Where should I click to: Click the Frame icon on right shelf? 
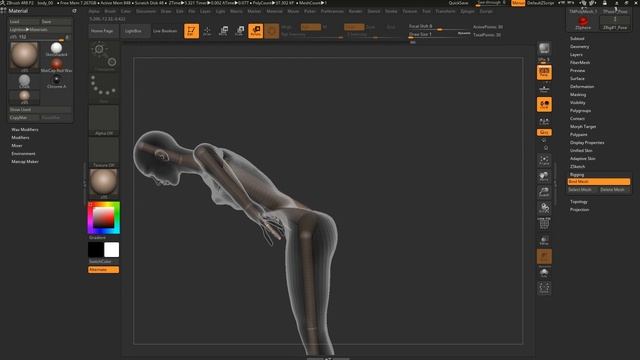[544, 160]
